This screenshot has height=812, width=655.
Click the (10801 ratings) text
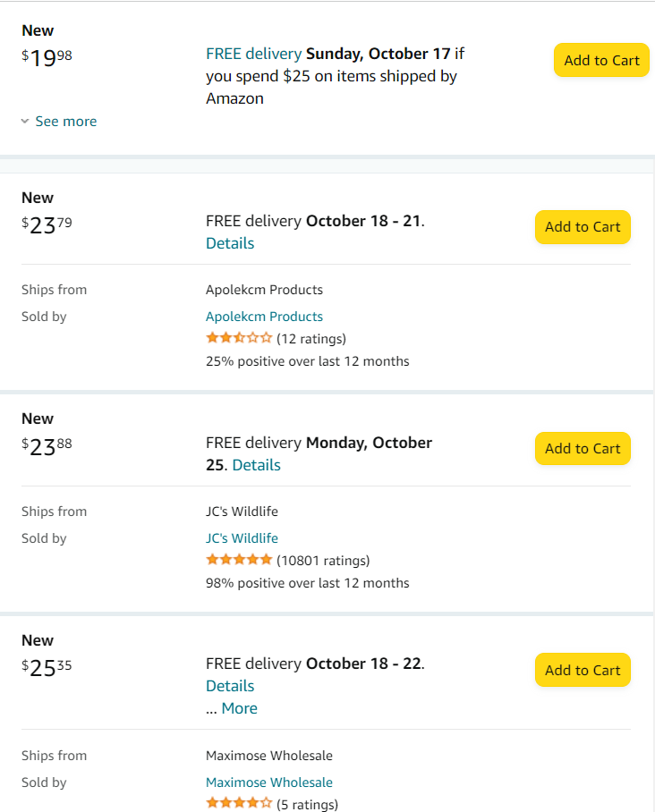[x=323, y=561]
